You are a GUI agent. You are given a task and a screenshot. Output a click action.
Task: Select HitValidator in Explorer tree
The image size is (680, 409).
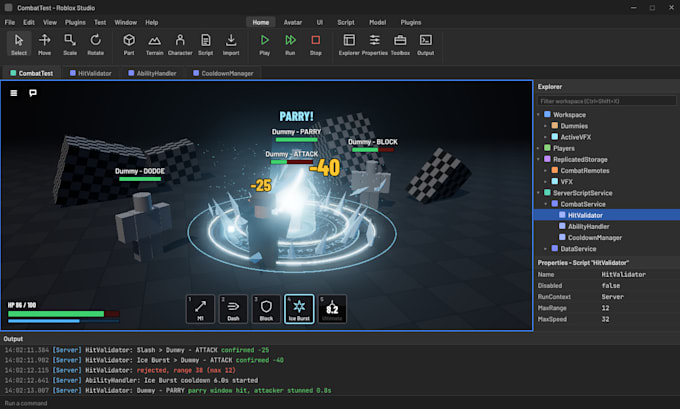(x=607, y=215)
